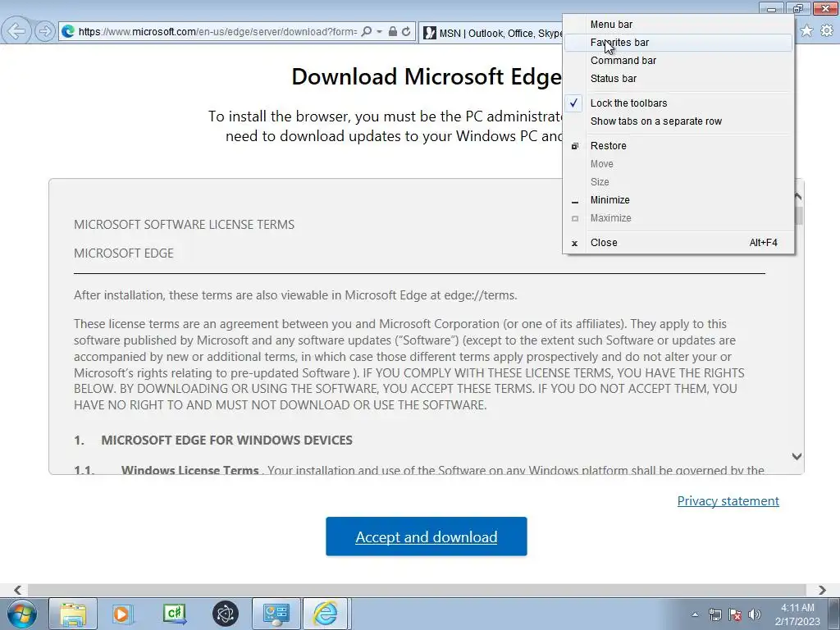This screenshot has width=840, height=630.
Task: Open Favorites with the star icon
Action: pos(806,30)
